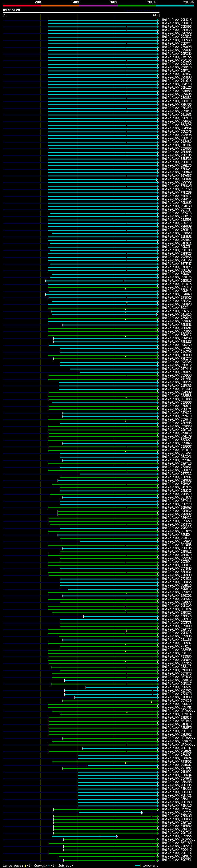Select hit label UniRef100_Q70AP7
This screenshot has height=868, width=197.
[176, 372]
